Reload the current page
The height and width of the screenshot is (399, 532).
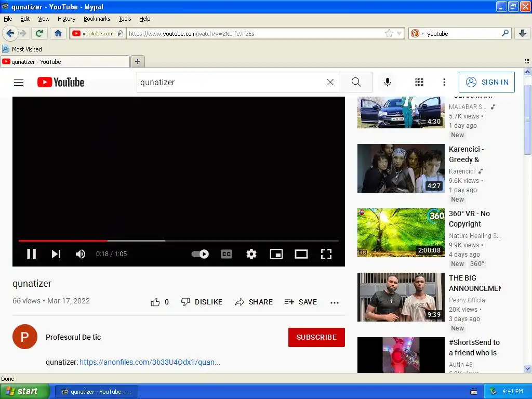39,33
